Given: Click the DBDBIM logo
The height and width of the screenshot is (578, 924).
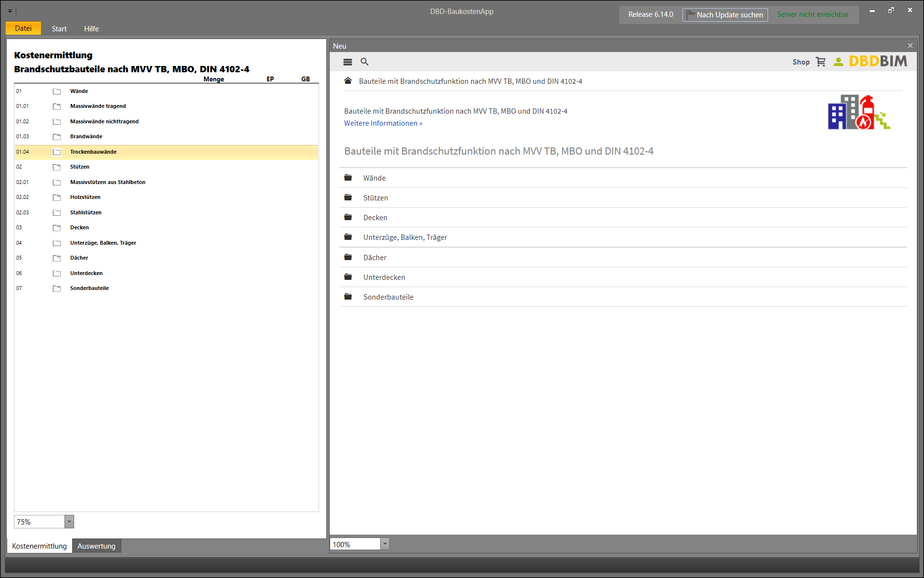Looking at the screenshot, I should [x=878, y=61].
